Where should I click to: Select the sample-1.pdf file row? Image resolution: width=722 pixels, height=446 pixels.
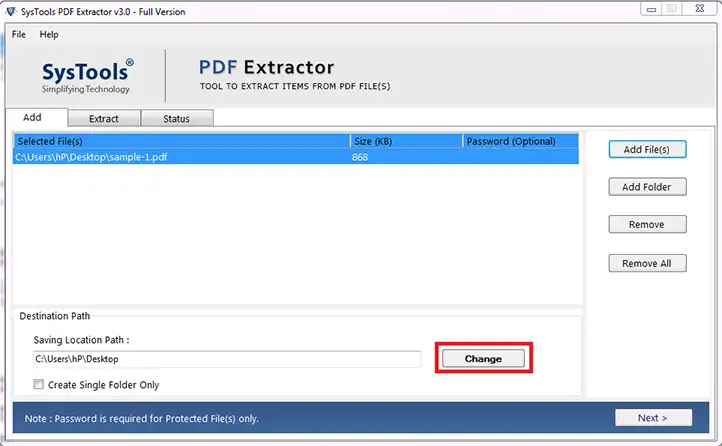(296, 157)
